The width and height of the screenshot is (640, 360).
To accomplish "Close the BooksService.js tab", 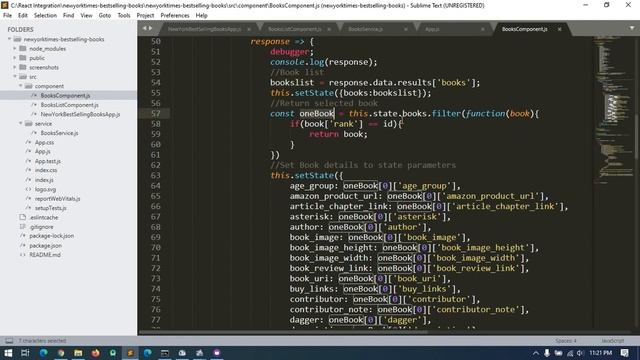I will (x=406, y=29).
